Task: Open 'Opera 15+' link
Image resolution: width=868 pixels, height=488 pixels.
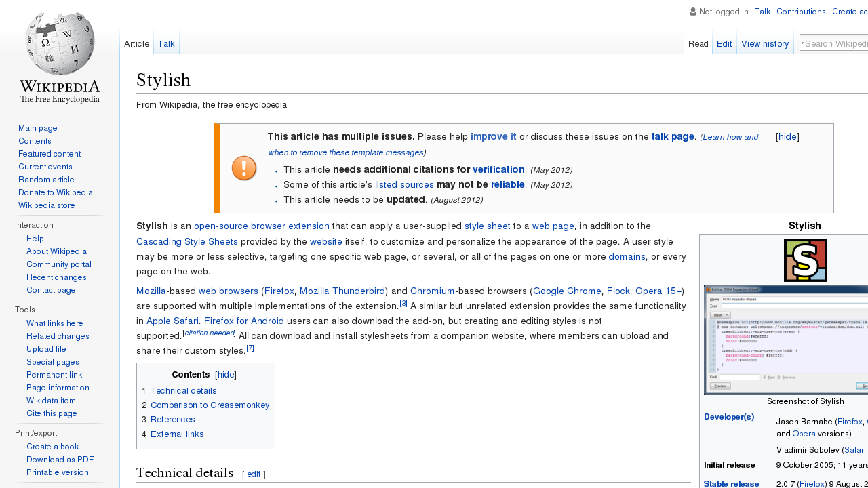Action: point(658,291)
